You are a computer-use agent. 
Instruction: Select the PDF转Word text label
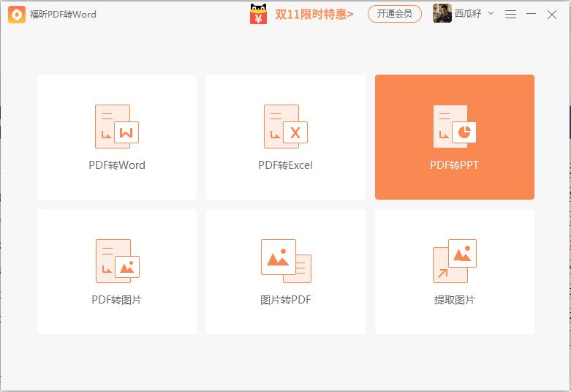tap(117, 165)
